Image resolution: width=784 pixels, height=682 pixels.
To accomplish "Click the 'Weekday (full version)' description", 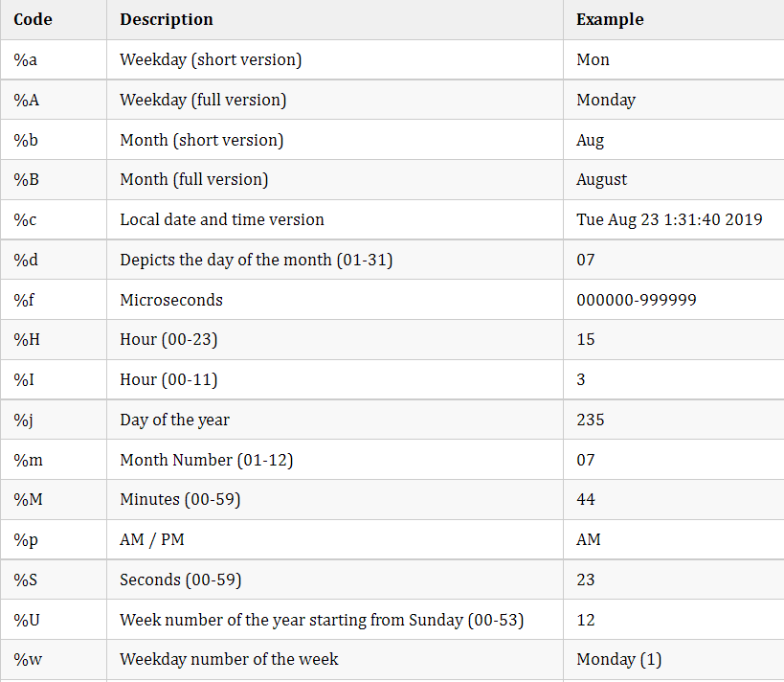I will point(203,100).
